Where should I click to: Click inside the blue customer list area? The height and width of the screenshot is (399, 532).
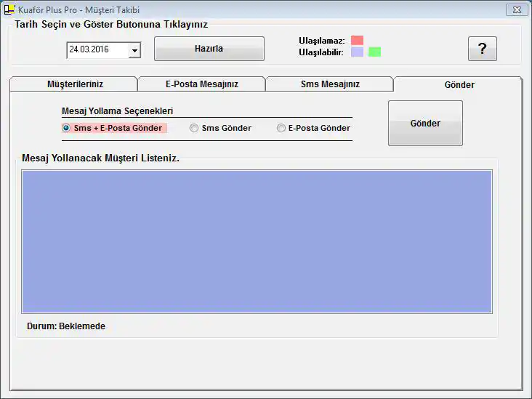point(257,241)
